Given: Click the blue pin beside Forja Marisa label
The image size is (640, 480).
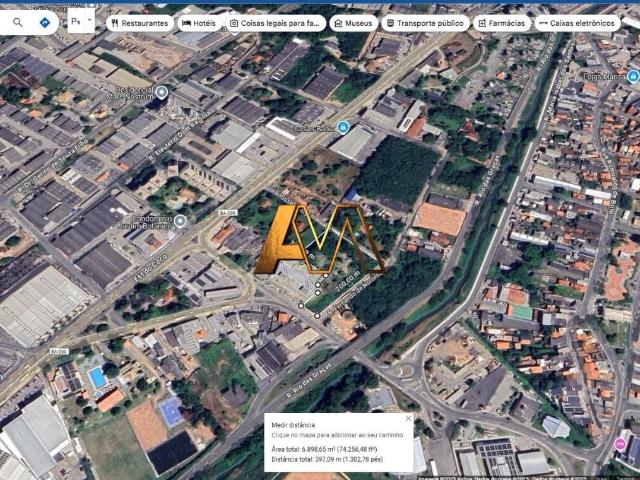Looking at the screenshot, I should [x=633, y=76].
